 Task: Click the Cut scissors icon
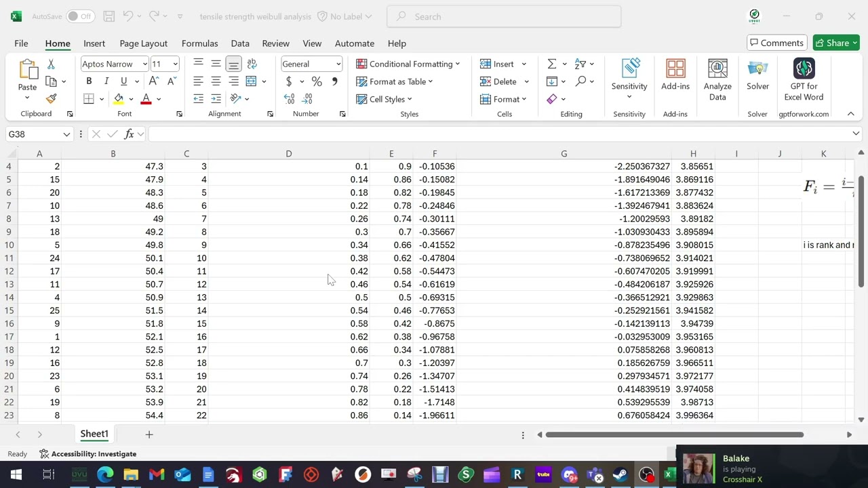[51, 64]
